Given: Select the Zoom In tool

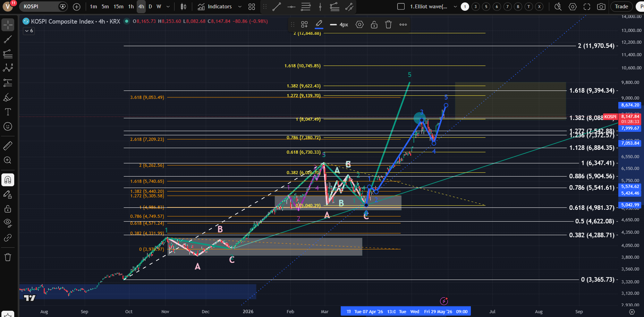Looking at the screenshot, I should point(8,160).
